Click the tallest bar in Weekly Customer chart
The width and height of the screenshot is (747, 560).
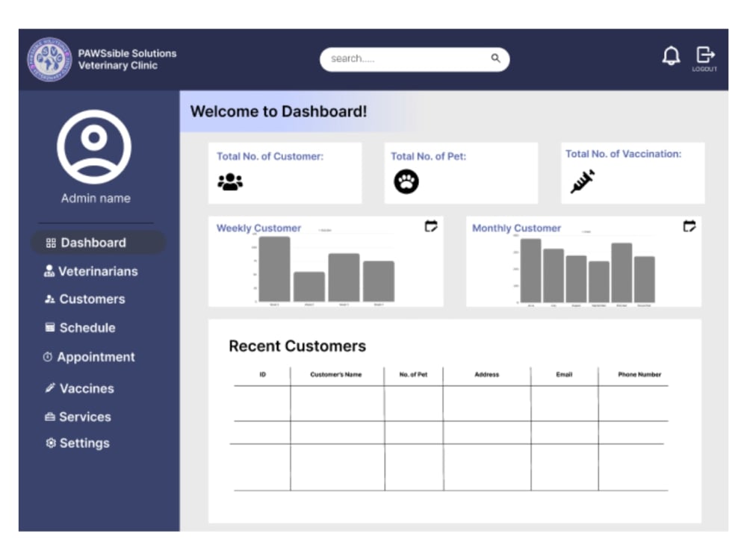pyautogui.click(x=274, y=269)
